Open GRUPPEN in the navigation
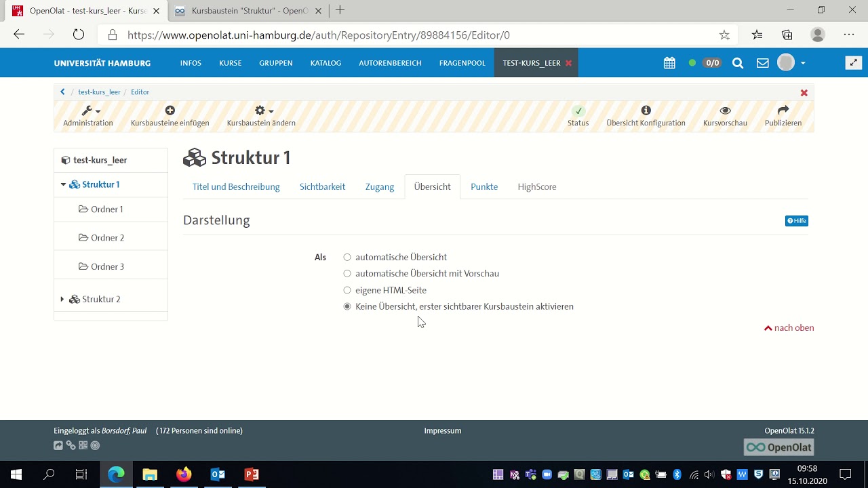The image size is (868, 488). (276, 63)
